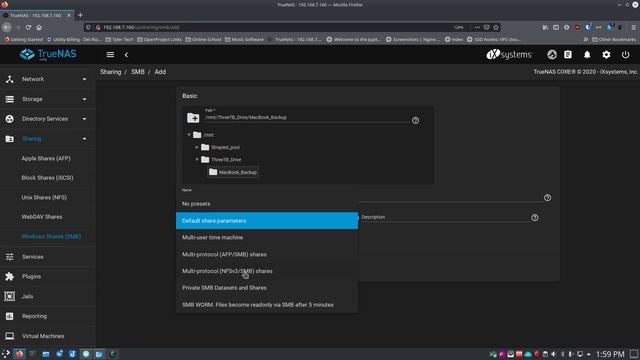Open the Virtual Machines monitor icon

click(9, 336)
